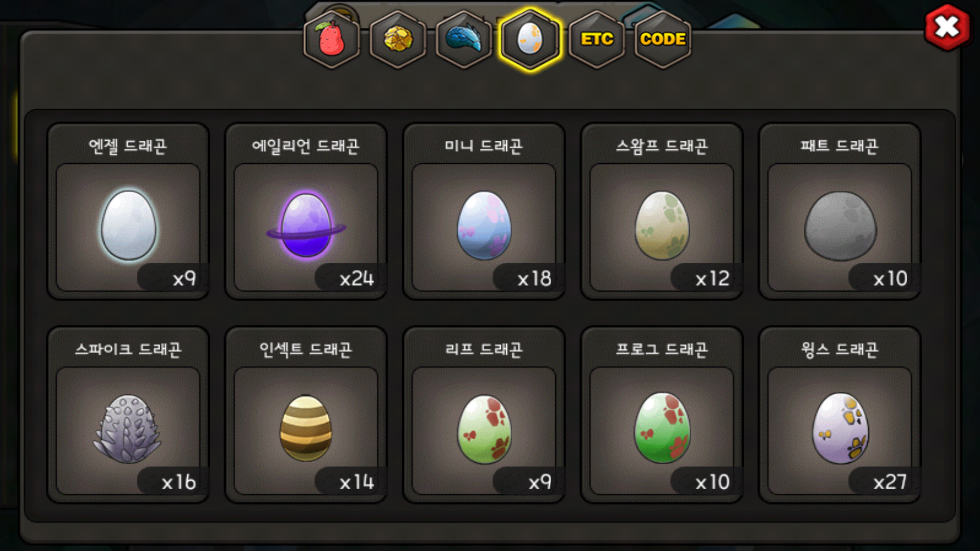The image size is (980, 551).
Task: Select the green 프로그 드래곤 egg
Action: [x=662, y=428]
